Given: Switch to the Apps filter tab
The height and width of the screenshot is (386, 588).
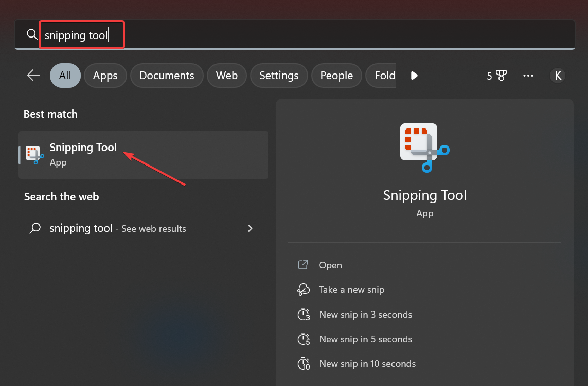Looking at the screenshot, I should tap(105, 76).
